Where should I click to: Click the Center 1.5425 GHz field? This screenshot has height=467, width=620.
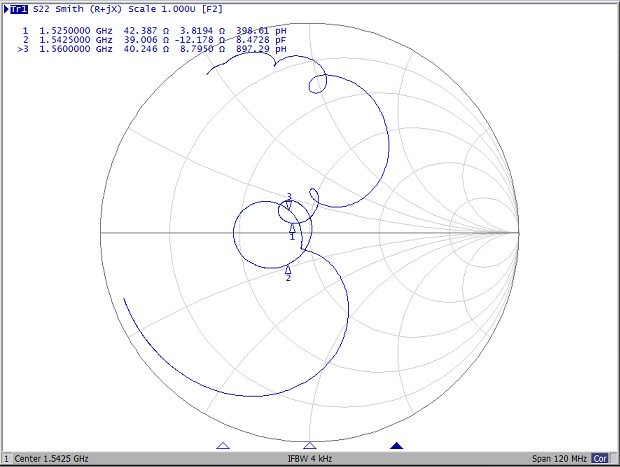tap(51, 458)
